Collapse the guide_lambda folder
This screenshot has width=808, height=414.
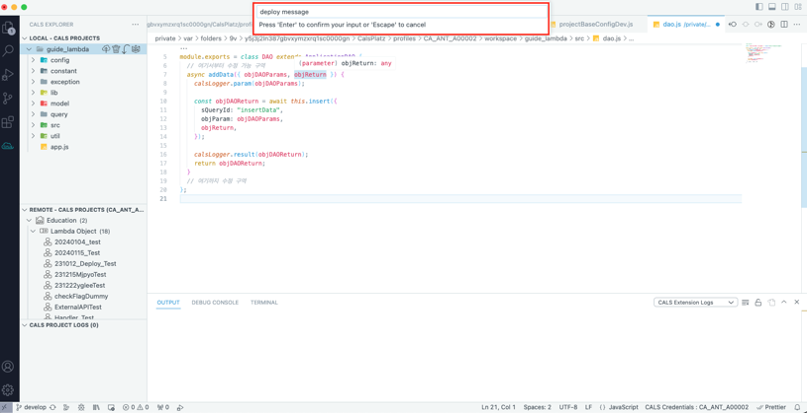point(29,49)
